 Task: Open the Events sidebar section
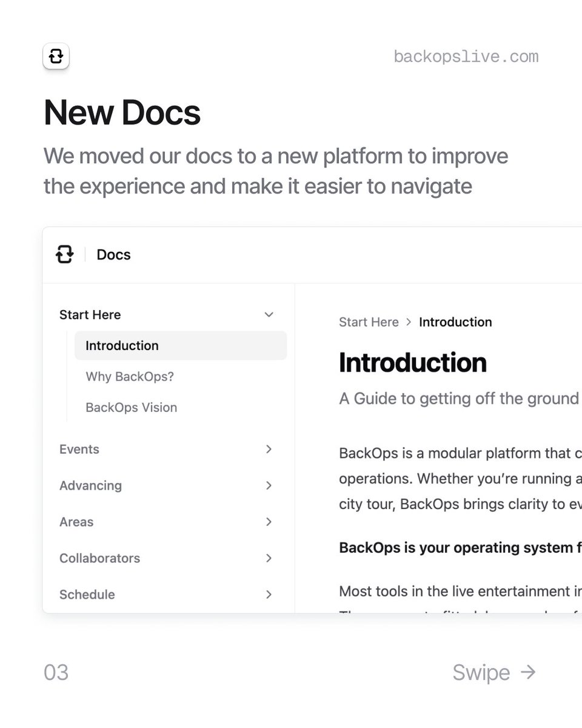point(79,450)
